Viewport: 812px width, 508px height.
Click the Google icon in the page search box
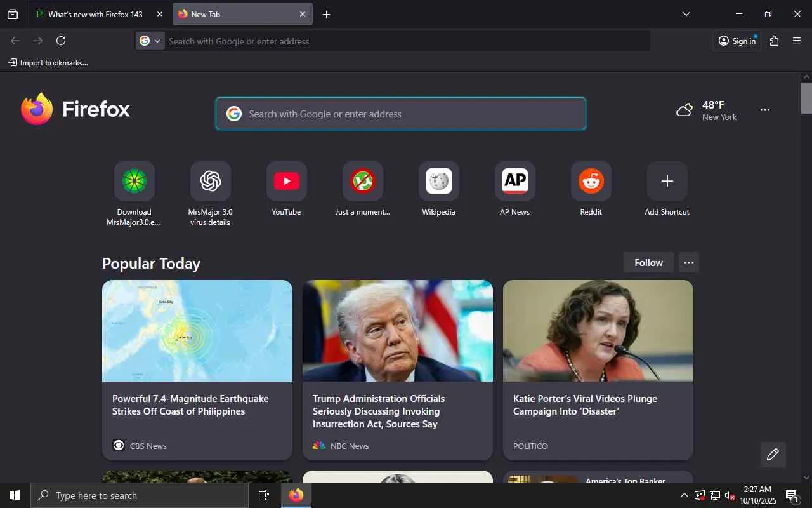[x=234, y=114]
